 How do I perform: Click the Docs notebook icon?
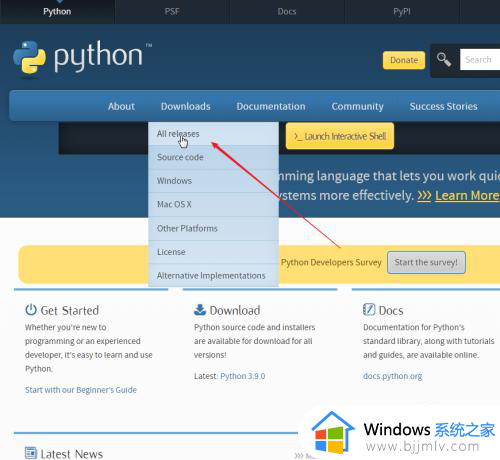(369, 310)
